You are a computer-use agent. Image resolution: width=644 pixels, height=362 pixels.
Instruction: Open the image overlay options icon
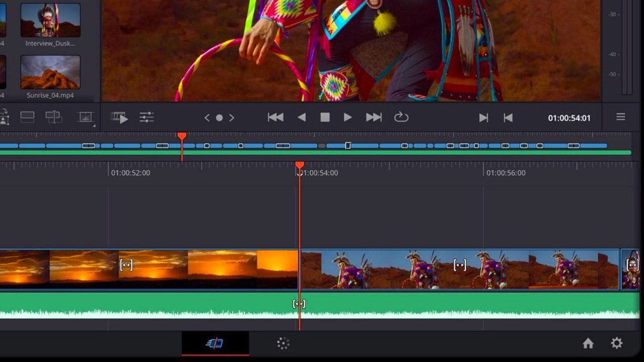pyautogui.click(x=86, y=118)
